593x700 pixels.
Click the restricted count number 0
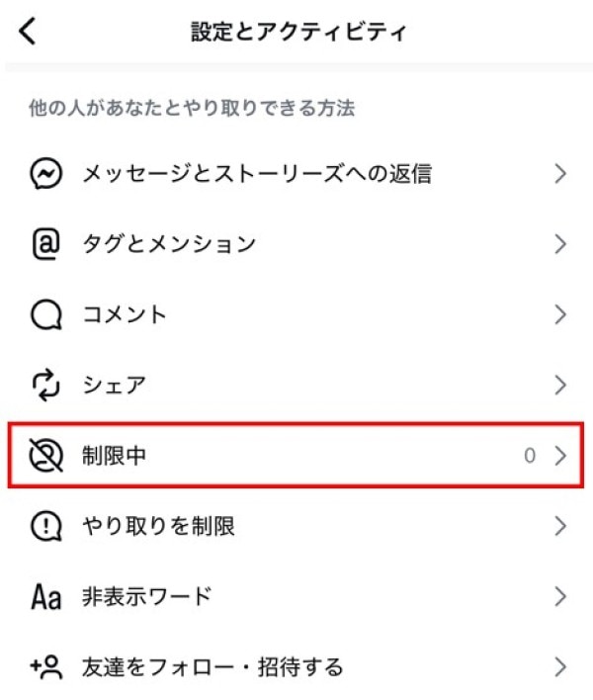tap(530, 456)
